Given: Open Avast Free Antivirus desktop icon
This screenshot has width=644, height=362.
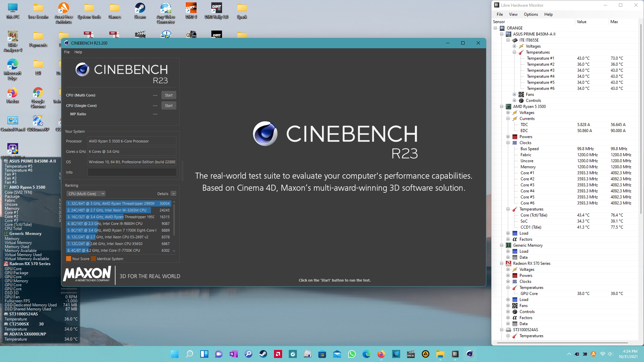Looking at the screenshot, I should 63,13.
